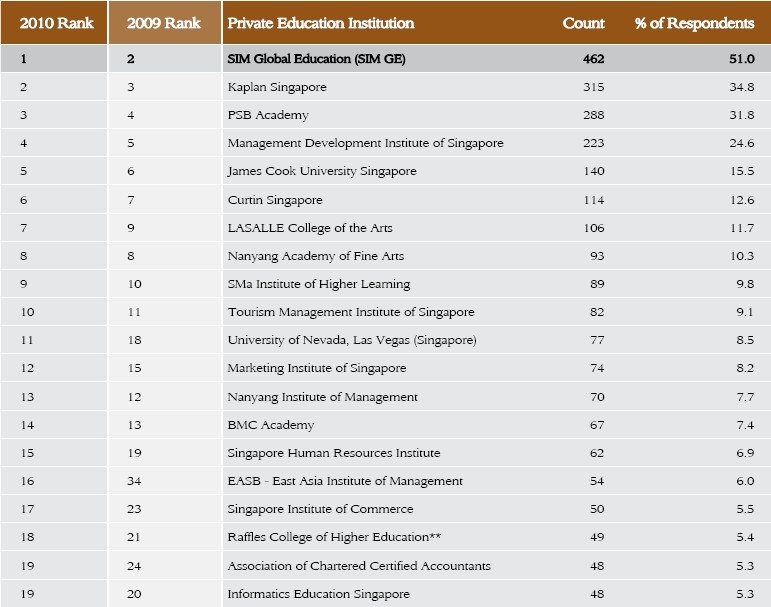Click count value '54' for EASB
Viewport: 771px width, 607px height.
pos(597,481)
